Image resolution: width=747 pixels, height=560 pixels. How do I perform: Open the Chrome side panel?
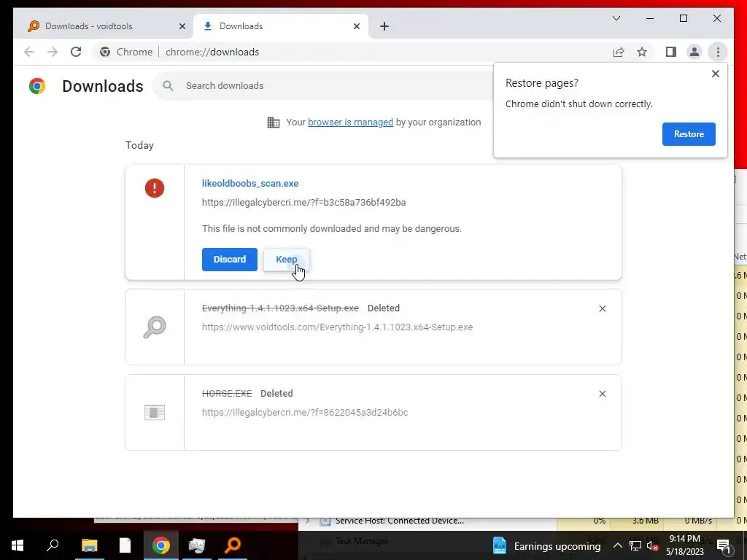coord(671,52)
